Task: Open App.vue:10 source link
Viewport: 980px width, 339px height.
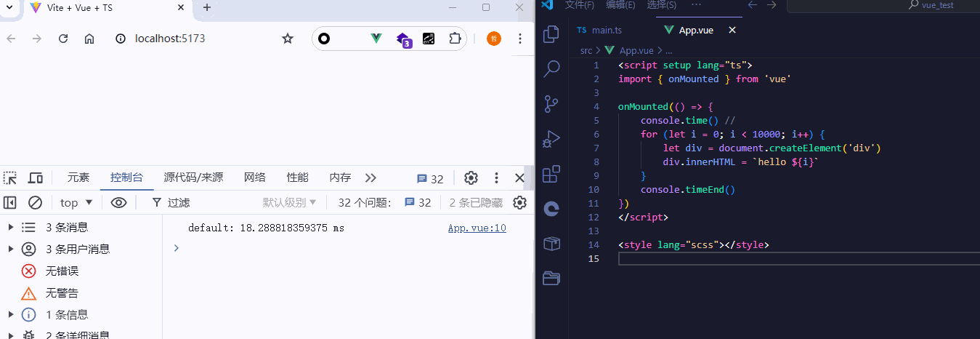Action: tap(477, 228)
